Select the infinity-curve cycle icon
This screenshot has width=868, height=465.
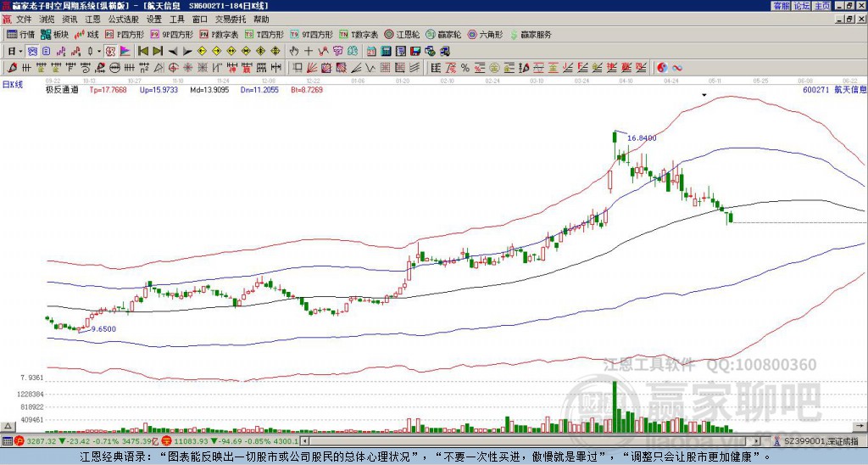tap(676, 68)
